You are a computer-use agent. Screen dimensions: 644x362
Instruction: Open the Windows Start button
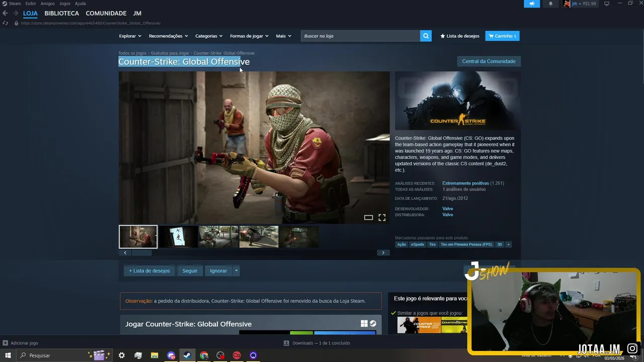click(x=8, y=355)
